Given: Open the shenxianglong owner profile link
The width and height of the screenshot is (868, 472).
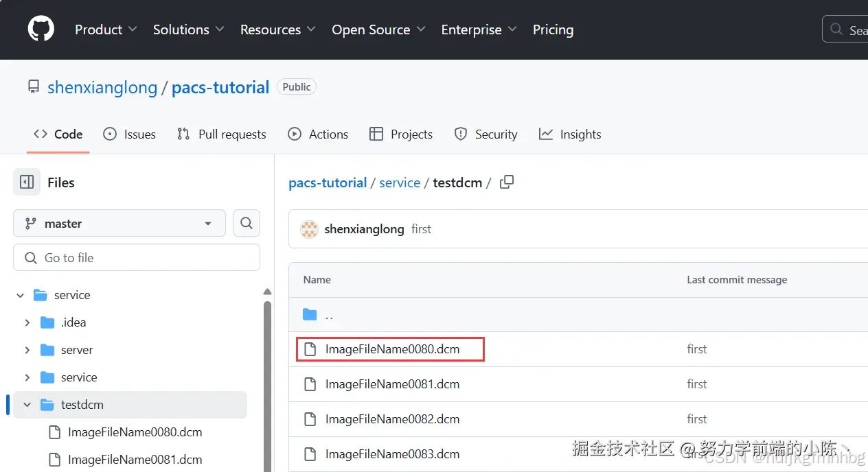Looking at the screenshot, I should pyautogui.click(x=102, y=87).
